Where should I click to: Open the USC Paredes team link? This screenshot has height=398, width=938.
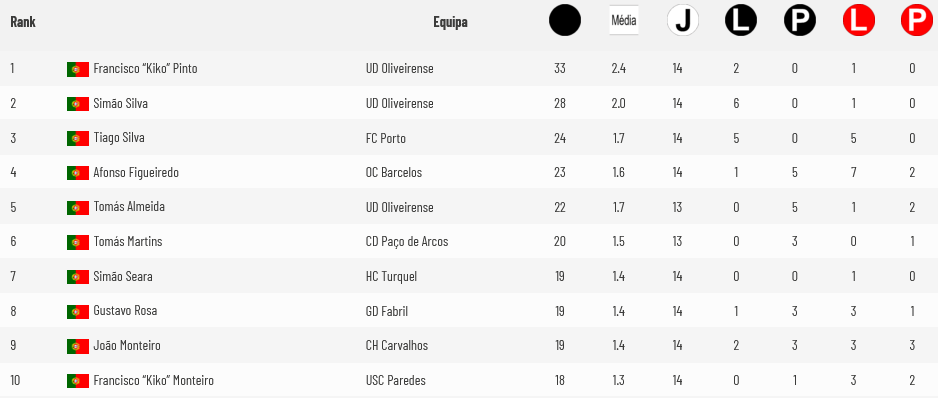tap(395, 380)
